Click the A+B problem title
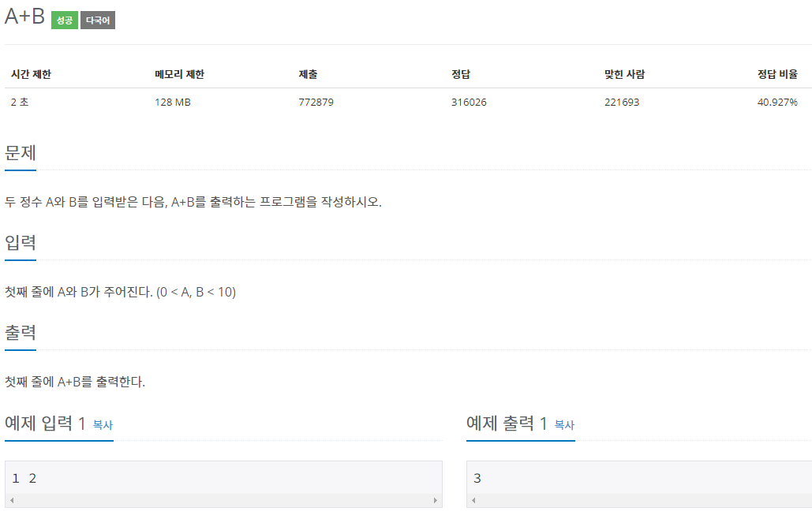Image resolution: width=812 pixels, height=515 pixels. 25,17
